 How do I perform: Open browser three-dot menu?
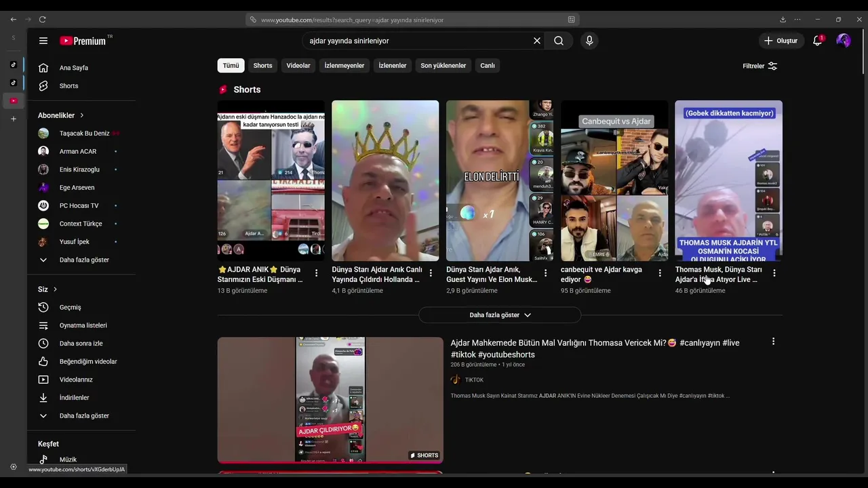[797, 20]
